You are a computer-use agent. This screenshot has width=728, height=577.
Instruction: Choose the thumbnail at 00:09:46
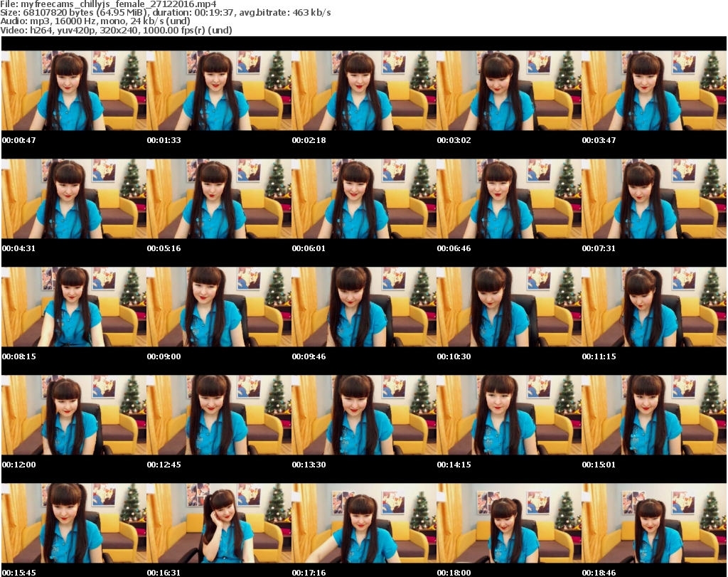pos(364,307)
